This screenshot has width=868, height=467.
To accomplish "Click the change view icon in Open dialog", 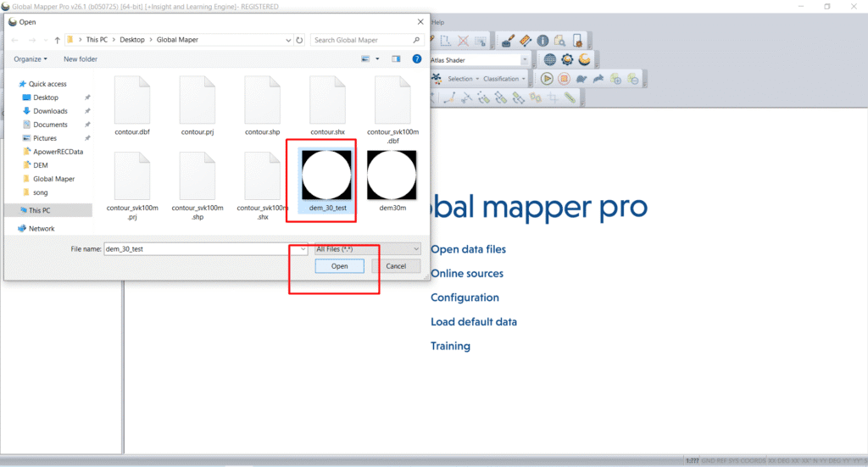I will click(365, 58).
